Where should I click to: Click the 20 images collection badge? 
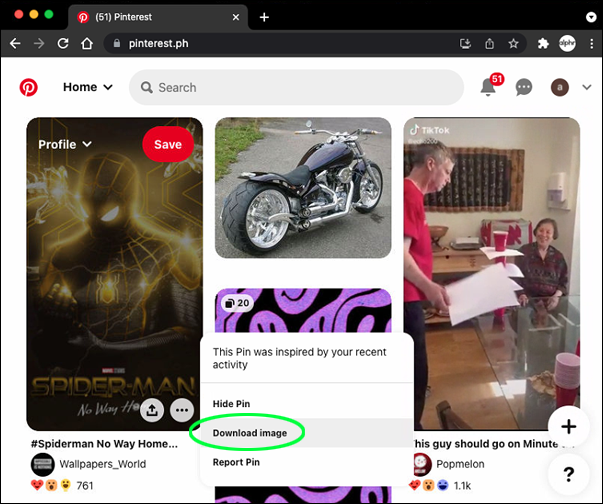237,303
